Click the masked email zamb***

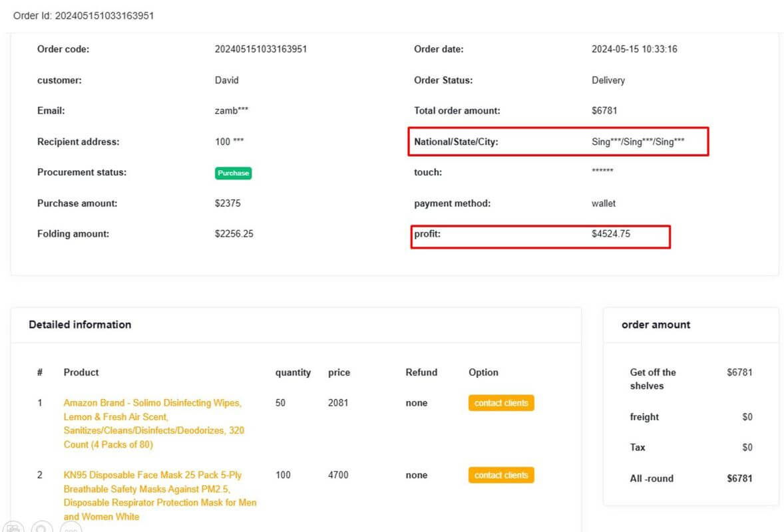(232, 110)
